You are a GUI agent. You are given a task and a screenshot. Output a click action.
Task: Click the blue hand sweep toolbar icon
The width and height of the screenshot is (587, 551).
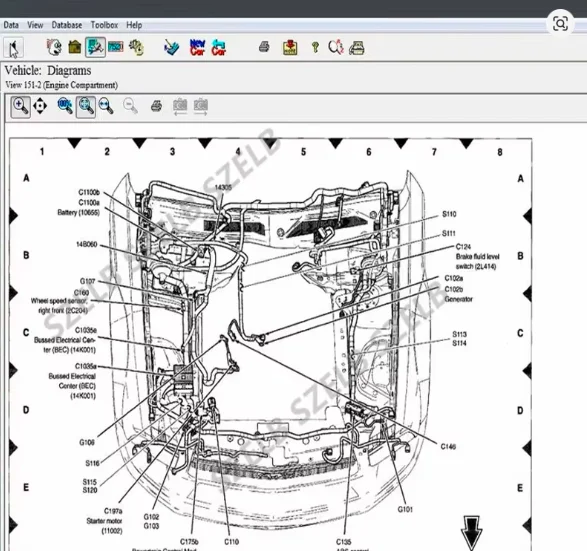point(172,48)
